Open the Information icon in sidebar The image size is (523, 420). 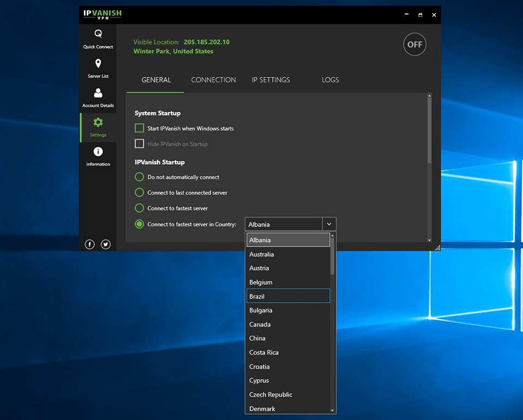coord(98,152)
